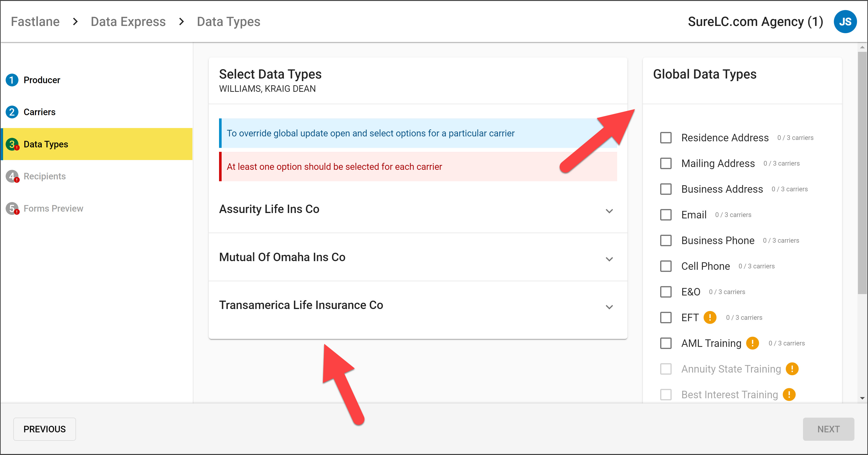Image resolution: width=868 pixels, height=455 pixels.
Task: Click the NEXT button
Action: tap(828, 429)
